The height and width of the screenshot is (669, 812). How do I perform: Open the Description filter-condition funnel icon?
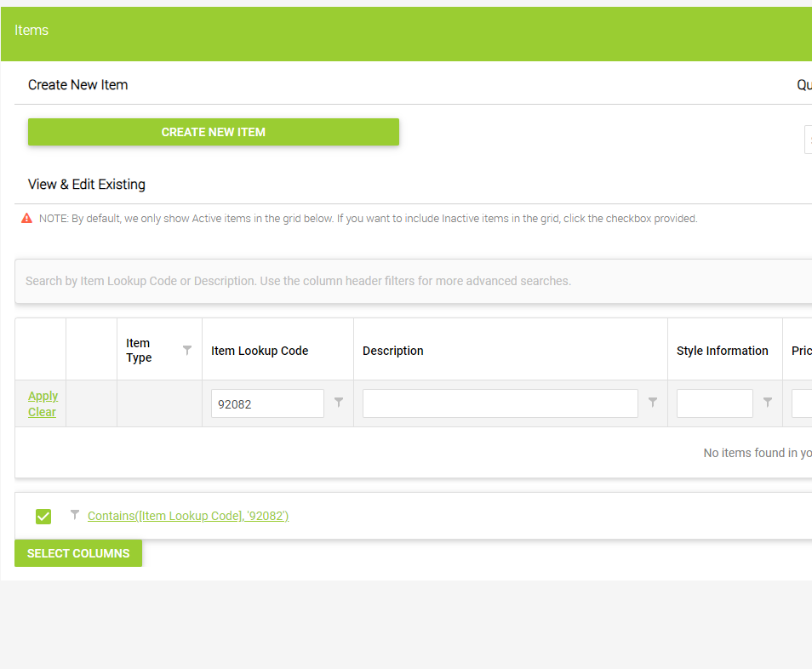[653, 403]
